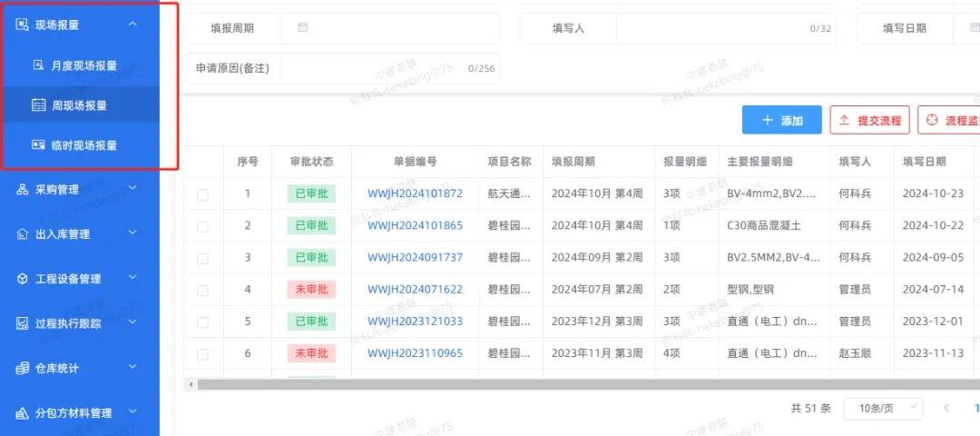Image resolution: width=980 pixels, height=436 pixels.
Task: Open document link WWJH2024101865
Action: pos(415,226)
